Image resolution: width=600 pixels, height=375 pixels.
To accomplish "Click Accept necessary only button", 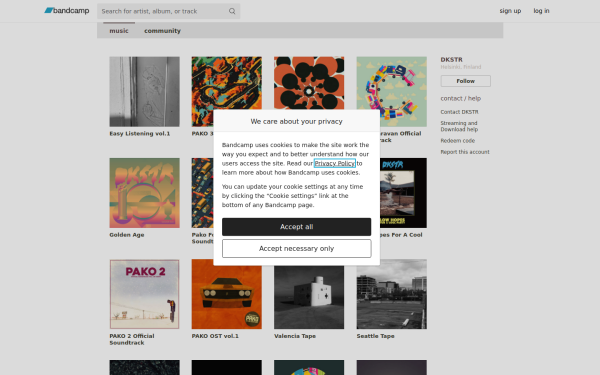I will click(297, 248).
